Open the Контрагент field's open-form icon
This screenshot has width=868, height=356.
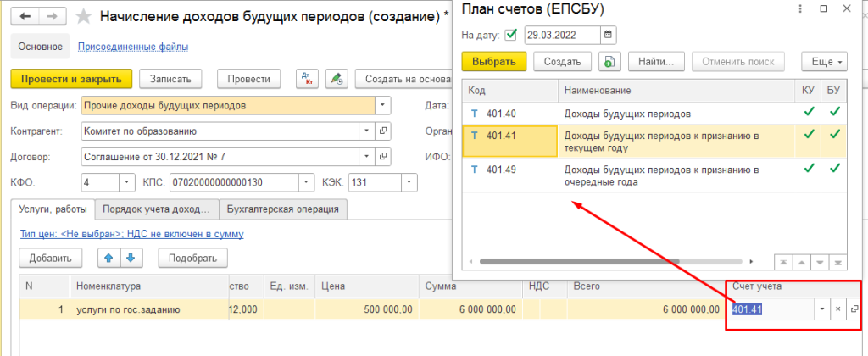point(382,131)
